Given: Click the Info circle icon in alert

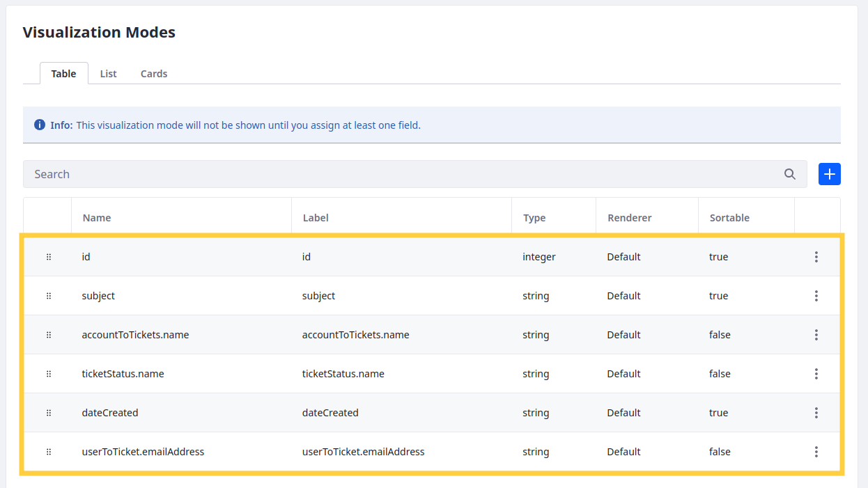Looking at the screenshot, I should click(40, 125).
